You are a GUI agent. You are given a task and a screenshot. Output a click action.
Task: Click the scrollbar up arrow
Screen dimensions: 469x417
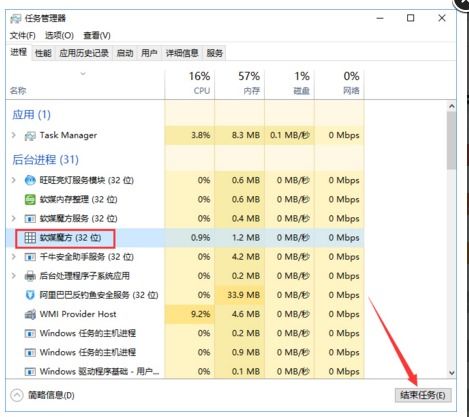tap(452, 106)
